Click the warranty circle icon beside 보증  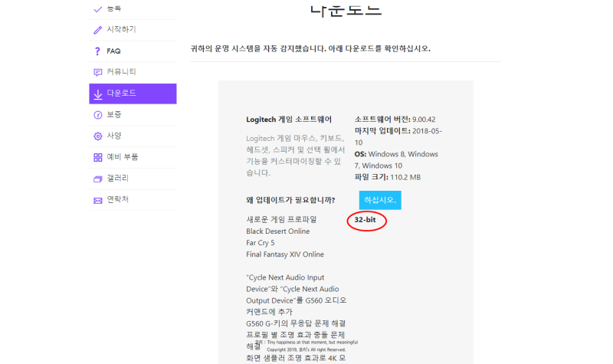pyautogui.click(x=98, y=115)
